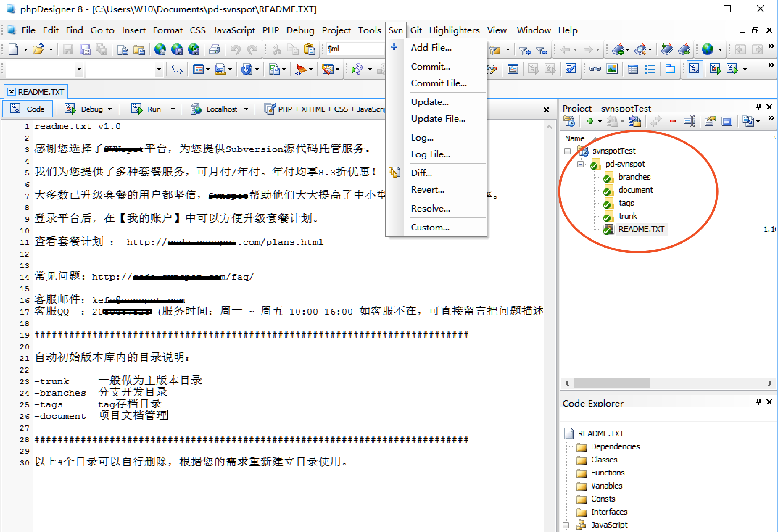Pin the Code Explorer panel with pushpin

coord(758,402)
